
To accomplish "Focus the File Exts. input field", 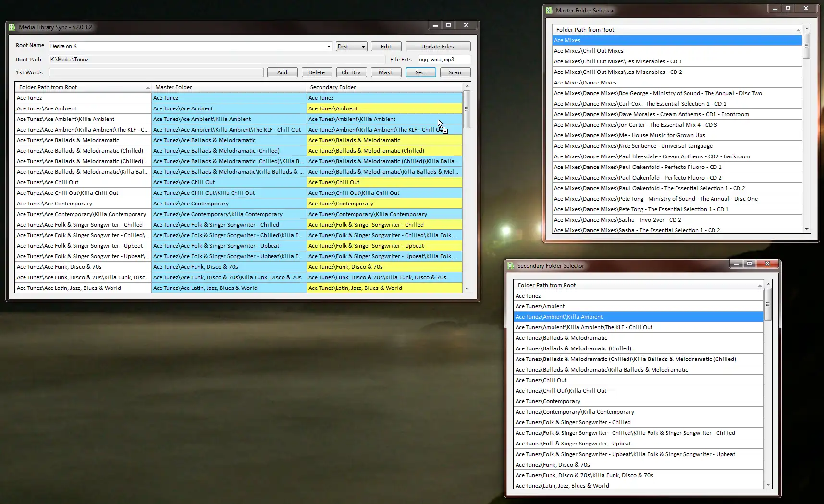I will [444, 60].
